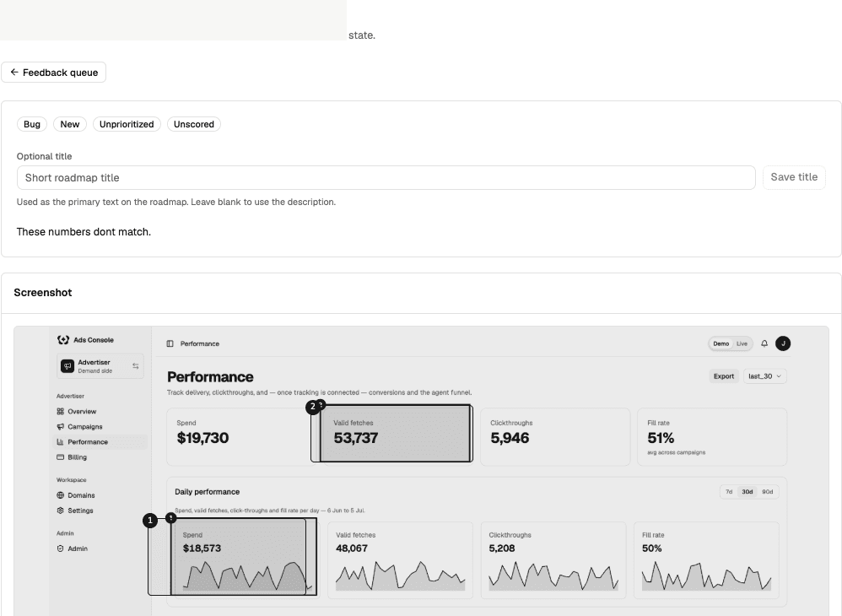
Task: Click the Ads Console logo in the screenshot
Action: click(x=63, y=340)
